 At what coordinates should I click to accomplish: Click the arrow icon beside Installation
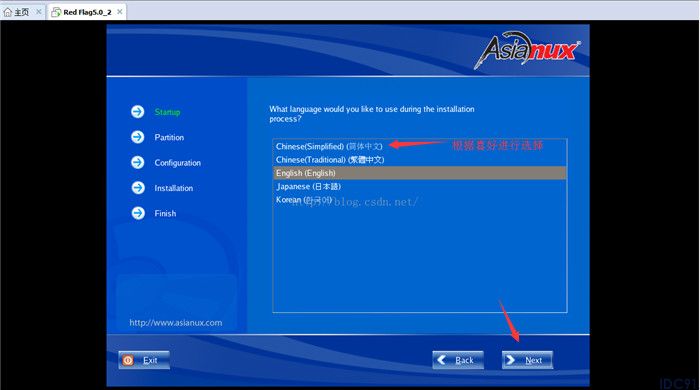138,188
